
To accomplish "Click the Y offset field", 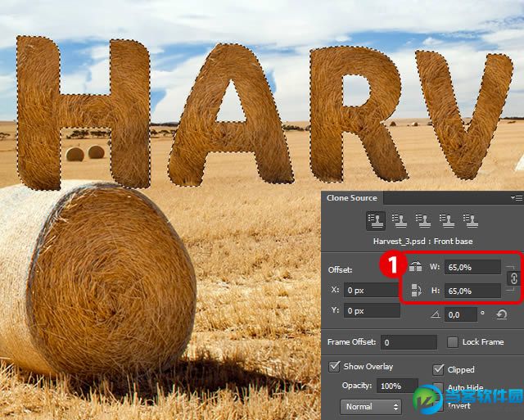I will [372, 310].
